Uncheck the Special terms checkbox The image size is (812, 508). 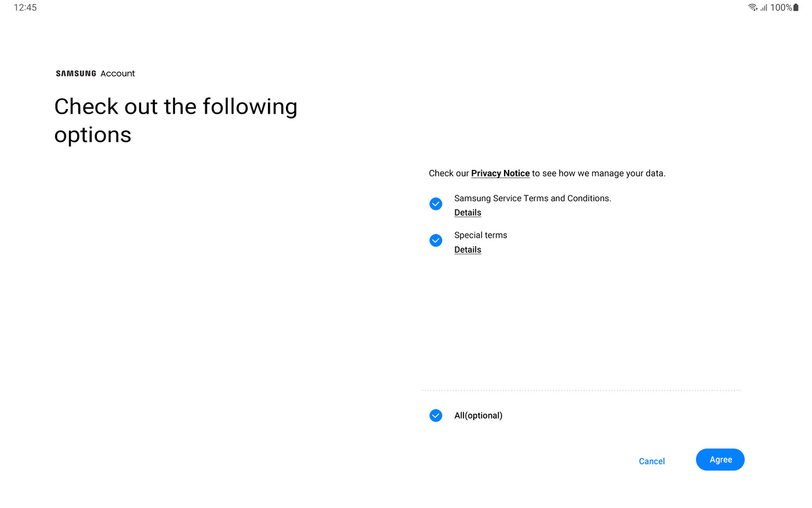click(x=436, y=241)
